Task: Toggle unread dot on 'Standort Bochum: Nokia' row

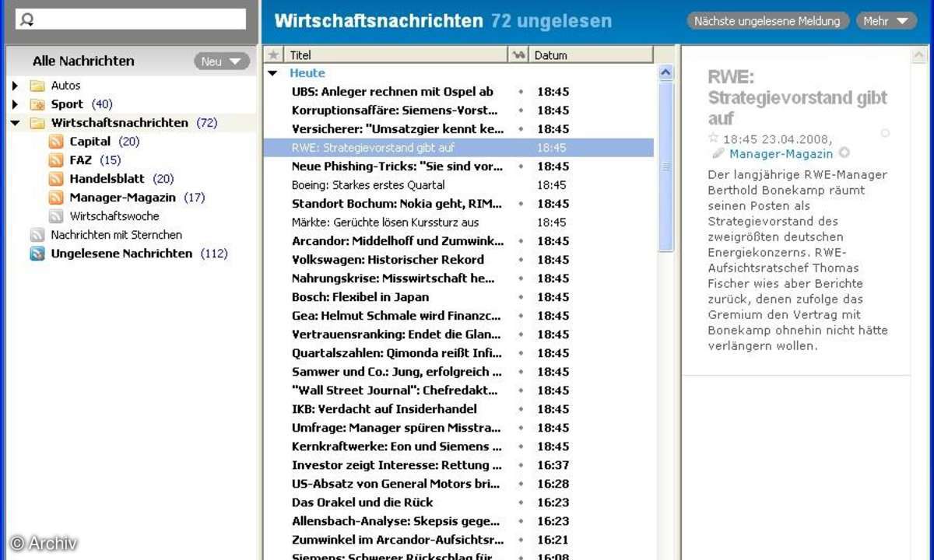Action: pos(521,204)
